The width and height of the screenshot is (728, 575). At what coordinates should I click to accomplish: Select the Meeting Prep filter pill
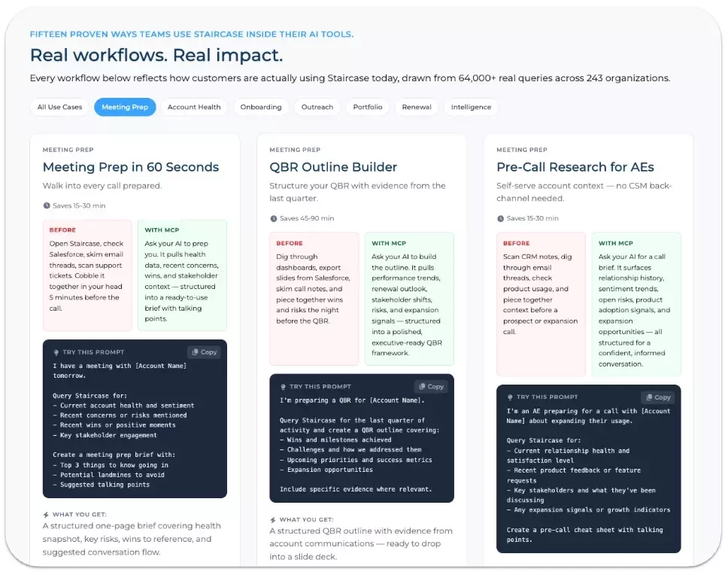(x=125, y=107)
